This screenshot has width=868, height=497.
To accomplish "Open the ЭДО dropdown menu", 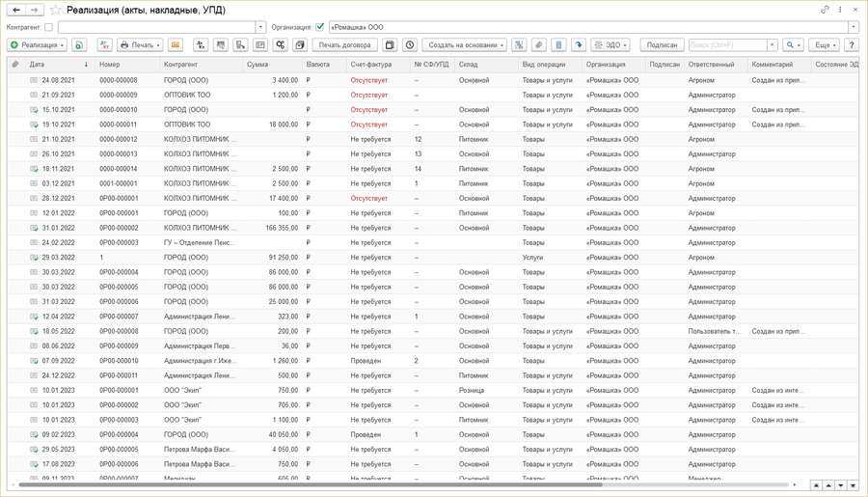I will 610,45.
